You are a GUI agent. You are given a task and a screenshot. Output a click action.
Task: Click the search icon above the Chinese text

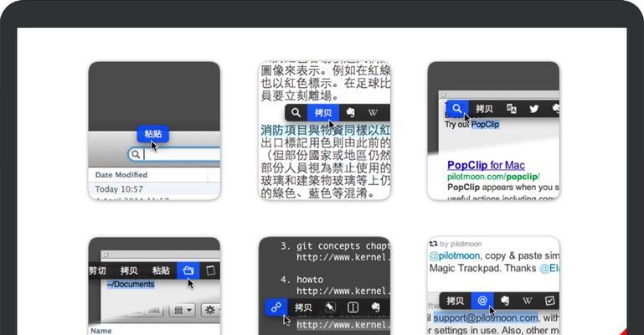coord(296,112)
